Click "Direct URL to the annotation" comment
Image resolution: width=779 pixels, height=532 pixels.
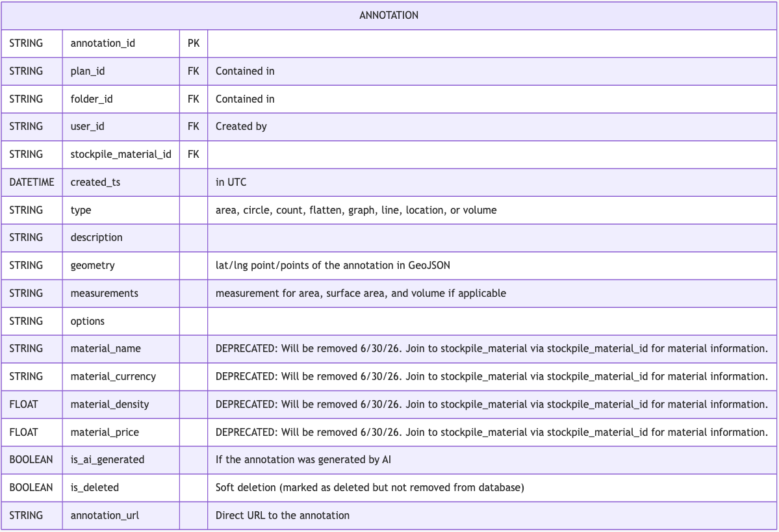(282, 515)
